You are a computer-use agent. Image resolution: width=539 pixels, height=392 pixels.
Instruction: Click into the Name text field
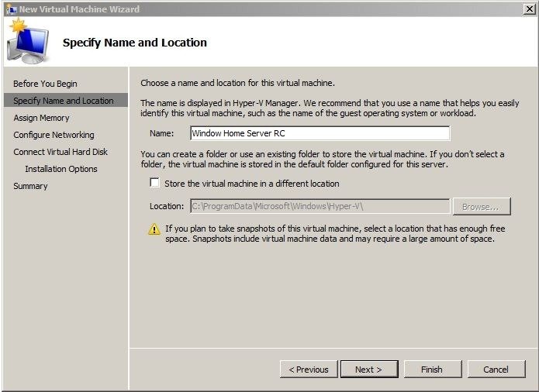(320, 133)
